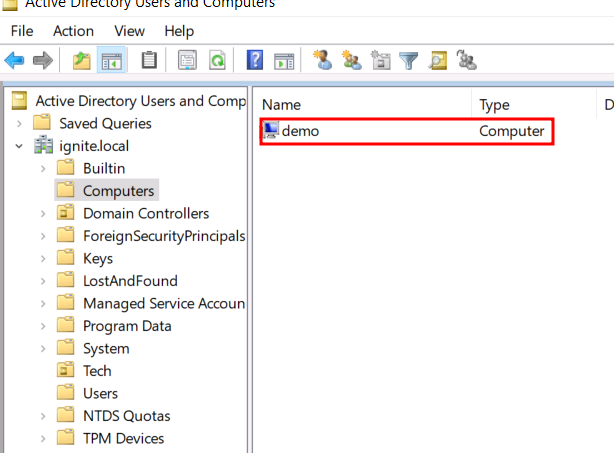Refresh the view with green arrow icon
The image size is (614, 453).
[x=217, y=61]
